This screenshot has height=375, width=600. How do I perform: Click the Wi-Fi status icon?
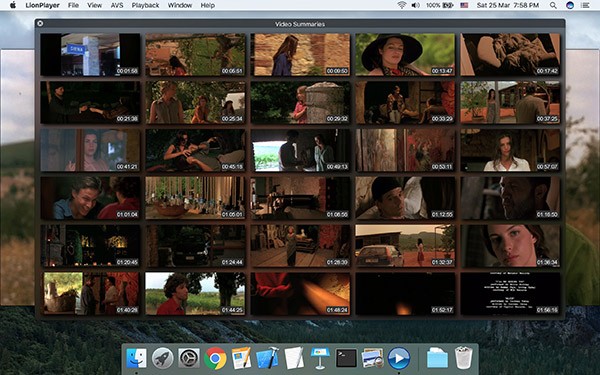[x=401, y=5]
